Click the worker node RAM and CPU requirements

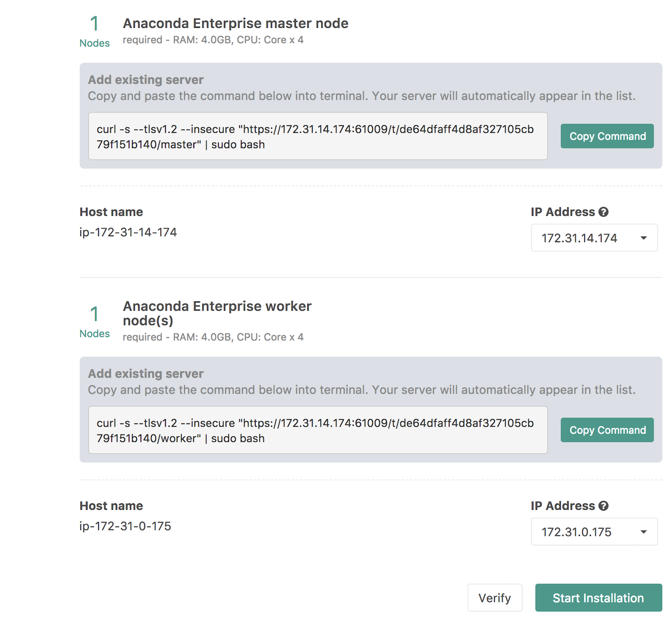coord(213,337)
